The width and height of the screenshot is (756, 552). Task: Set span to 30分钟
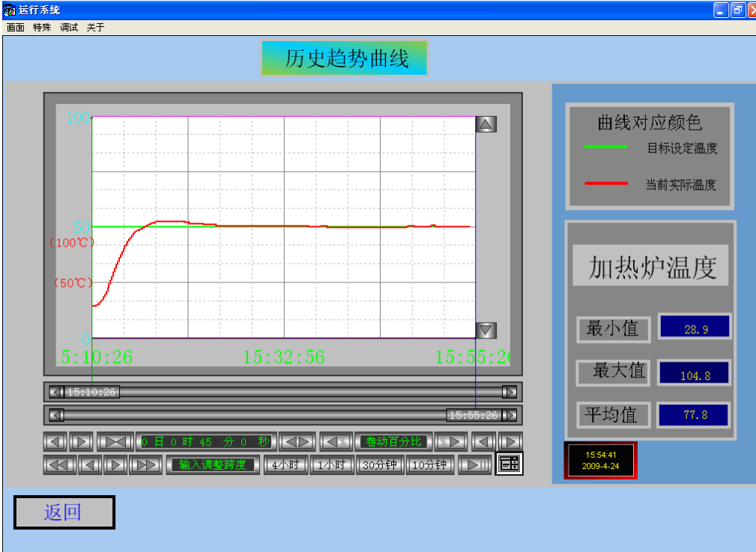coord(380,464)
